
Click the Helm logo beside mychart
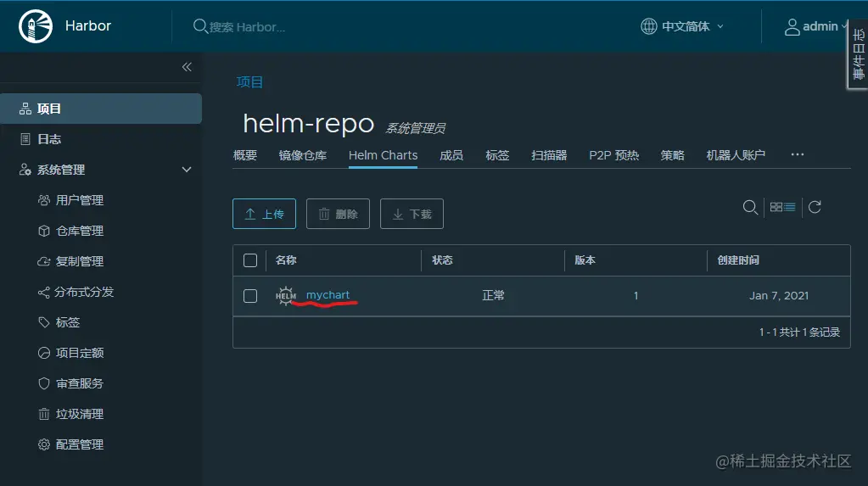[x=286, y=295]
